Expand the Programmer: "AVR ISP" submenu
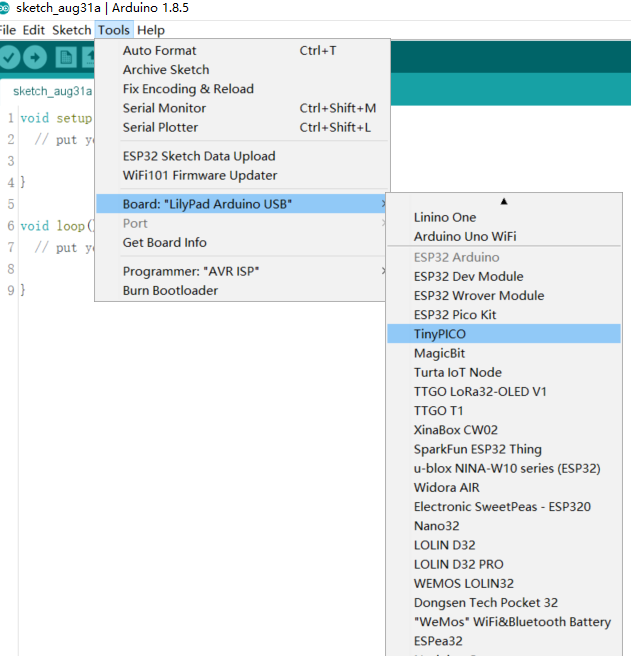The width and height of the screenshot is (631, 656). pos(241,271)
